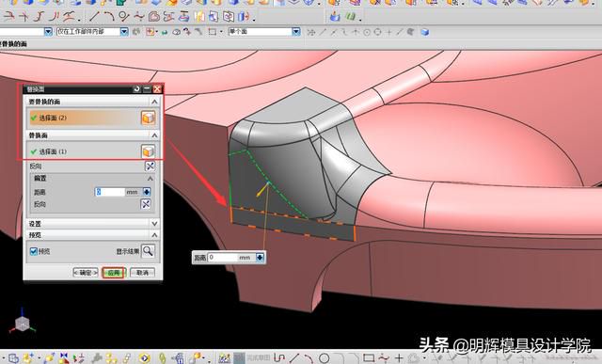Screen dimensions: 602x364
Task: Select the line tool icon in curve toolbar
Action: coord(94,17)
